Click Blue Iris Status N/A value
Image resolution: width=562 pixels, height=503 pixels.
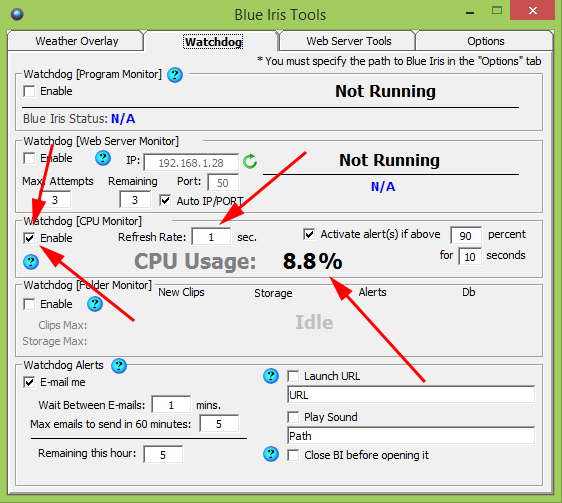tap(123, 118)
